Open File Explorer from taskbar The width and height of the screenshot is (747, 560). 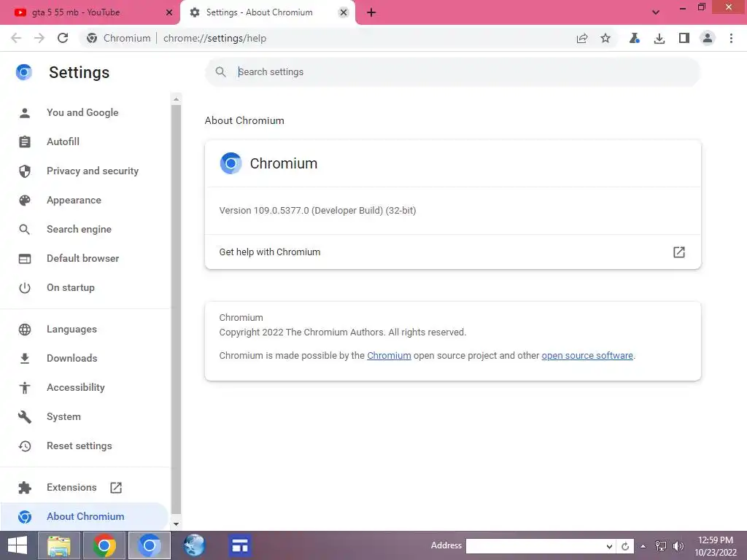(59, 545)
